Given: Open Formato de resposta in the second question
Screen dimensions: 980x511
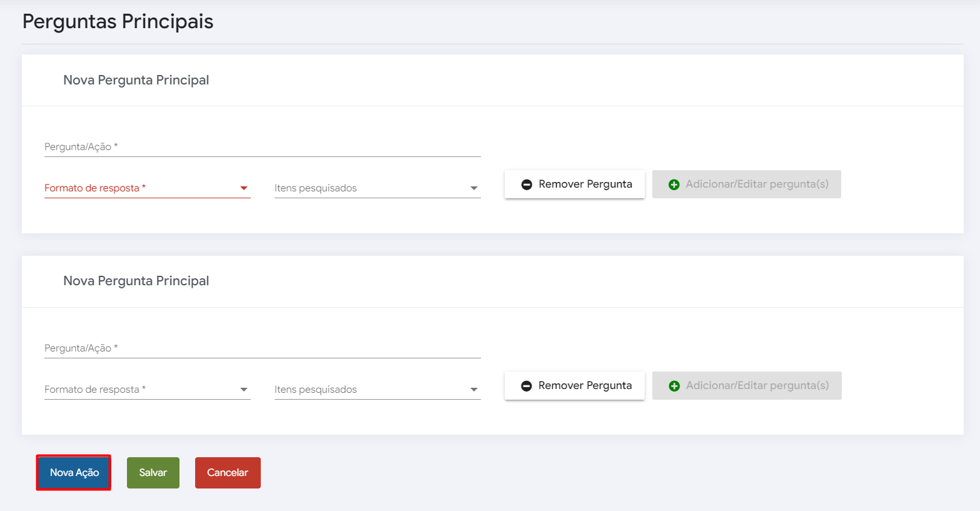Looking at the screenshot, I should [147, 390].
